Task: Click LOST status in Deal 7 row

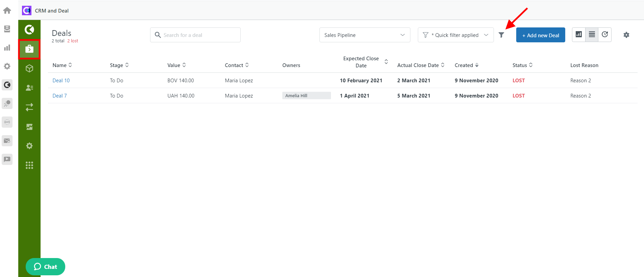Action: coord(519,95)
